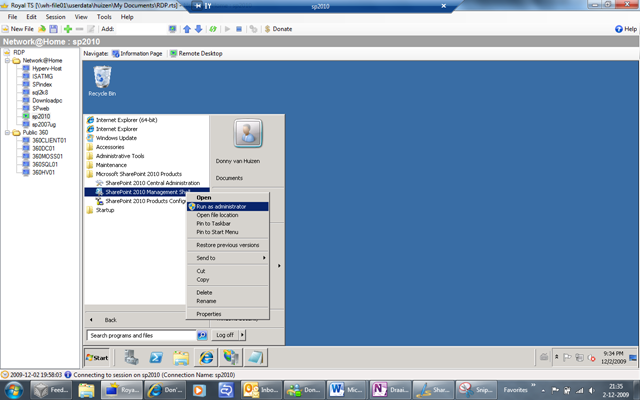Open the Log off arrow options
The width and height of the screenshot is (640, 400).
click(242, 335)
